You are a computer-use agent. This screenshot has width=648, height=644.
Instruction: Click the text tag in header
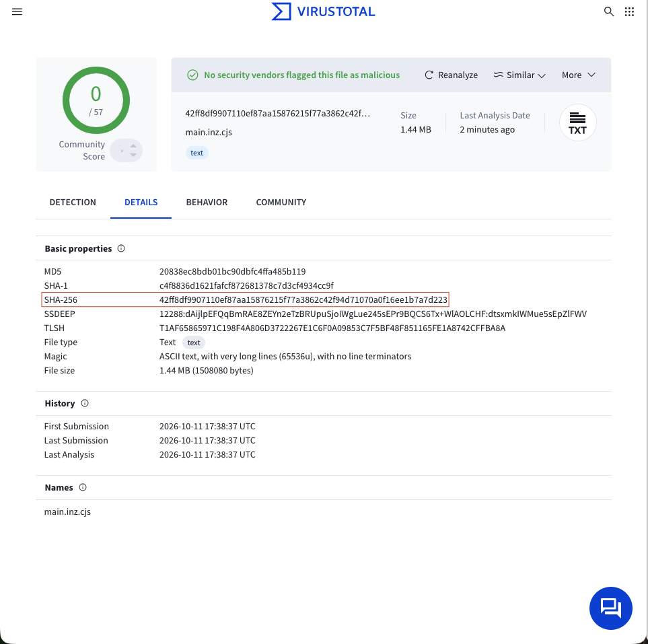(x=196, y=153)
